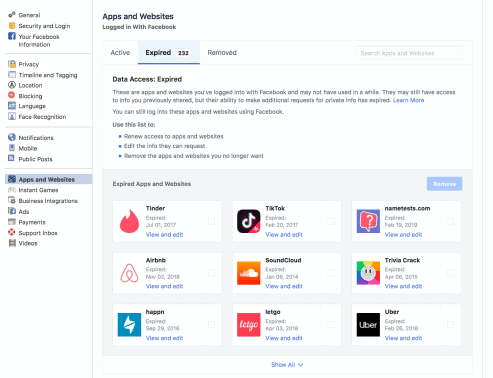View and edit TikTok permissions
Image resolution: width=493 pixels, height=378 pixels.
[284, 235]
